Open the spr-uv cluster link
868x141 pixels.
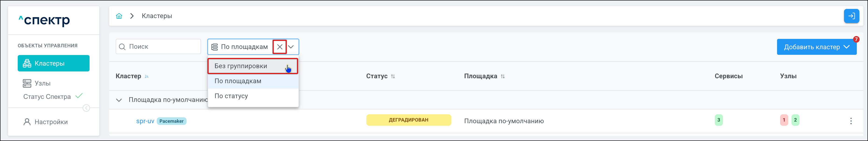pyautogui.click(x=145, y=121)
